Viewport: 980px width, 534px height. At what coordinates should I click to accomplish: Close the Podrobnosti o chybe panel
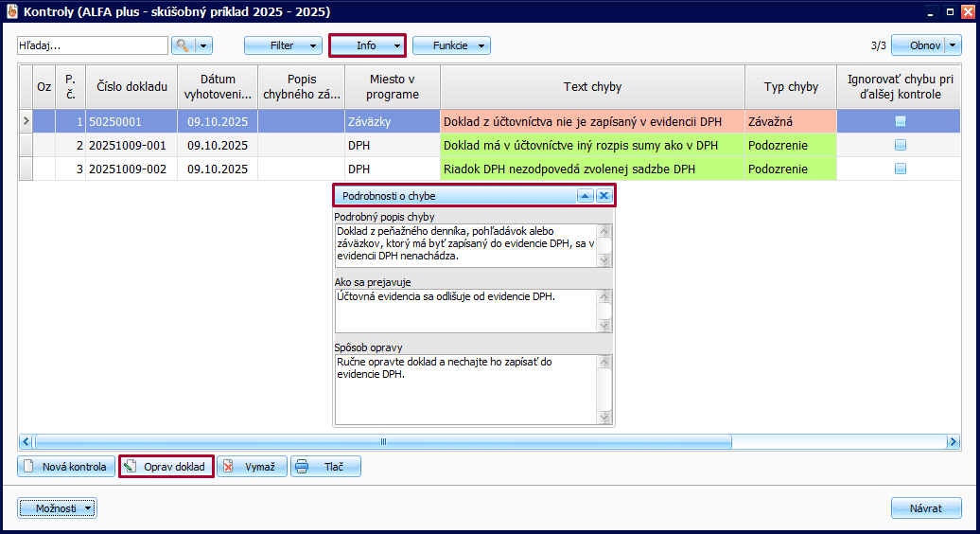(604, 196)
